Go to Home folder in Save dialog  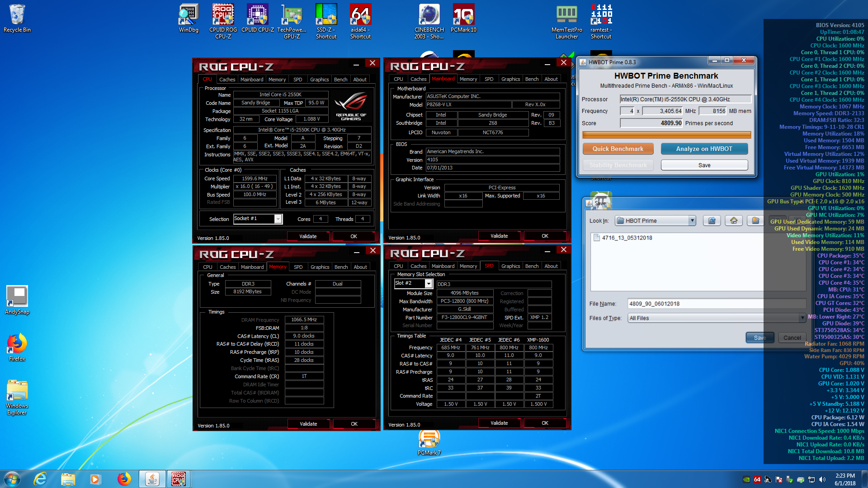tap(734, 221)
